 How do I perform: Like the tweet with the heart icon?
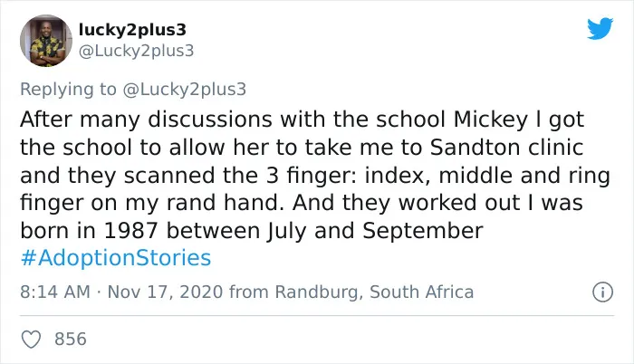pos(31,339)
